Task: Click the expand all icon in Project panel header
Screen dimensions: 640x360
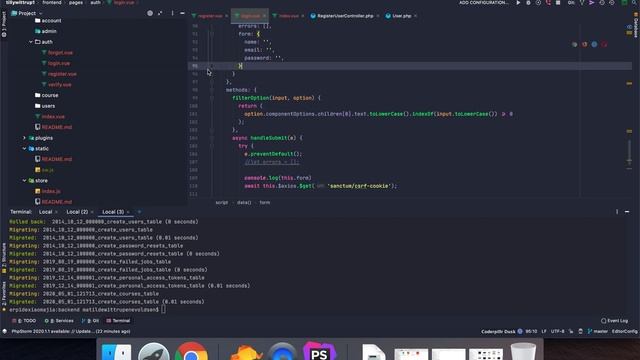Action: [x=160, y=13]
